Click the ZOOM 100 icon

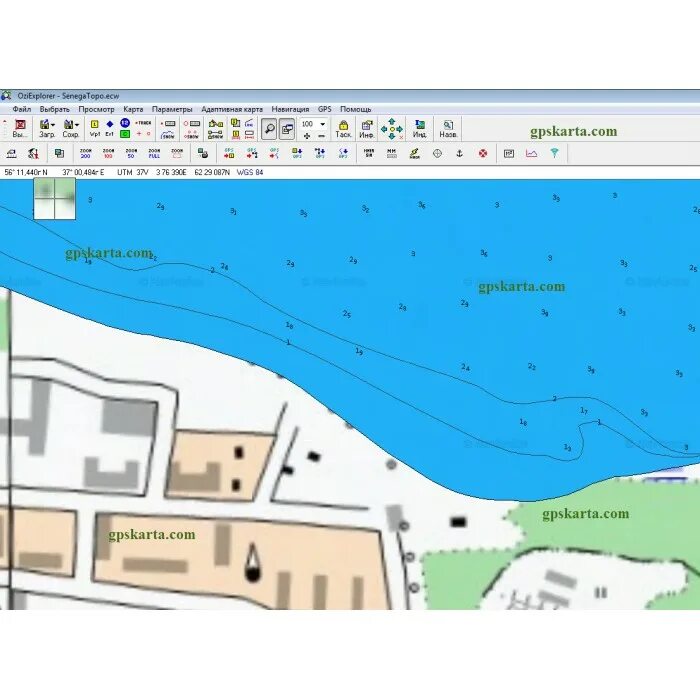click(x=108, y=154)
